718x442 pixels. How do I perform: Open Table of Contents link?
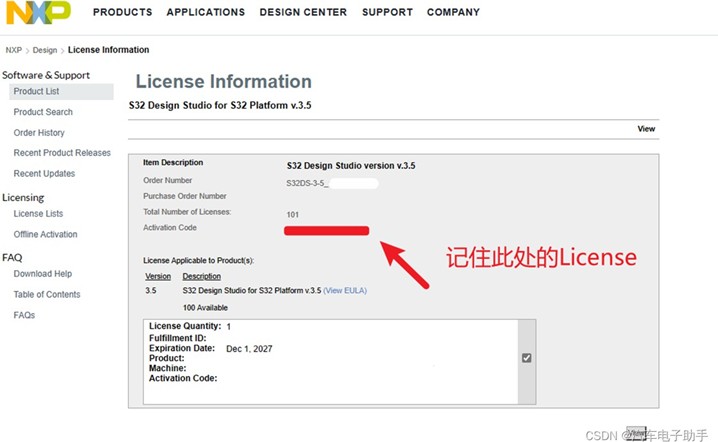tap(47, 295)
